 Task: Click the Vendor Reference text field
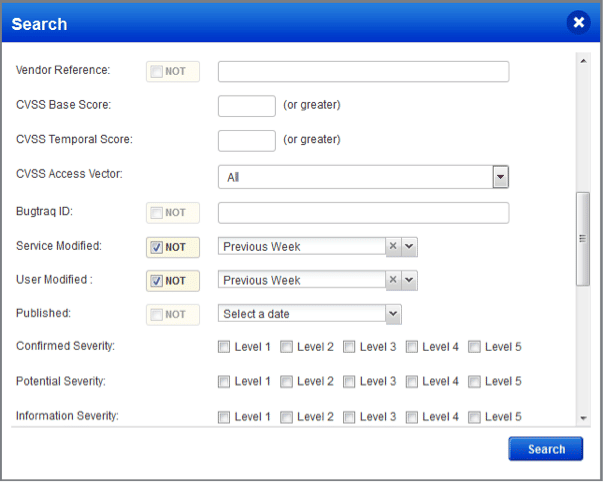click(363, 71)
